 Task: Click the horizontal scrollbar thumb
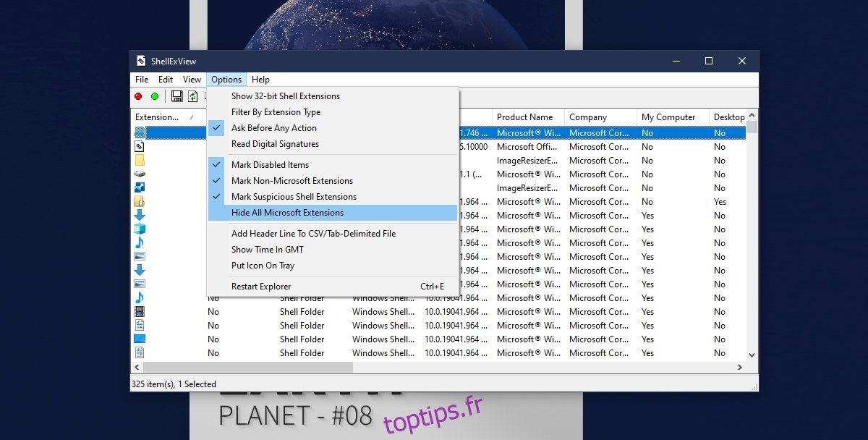coord(248,367)
